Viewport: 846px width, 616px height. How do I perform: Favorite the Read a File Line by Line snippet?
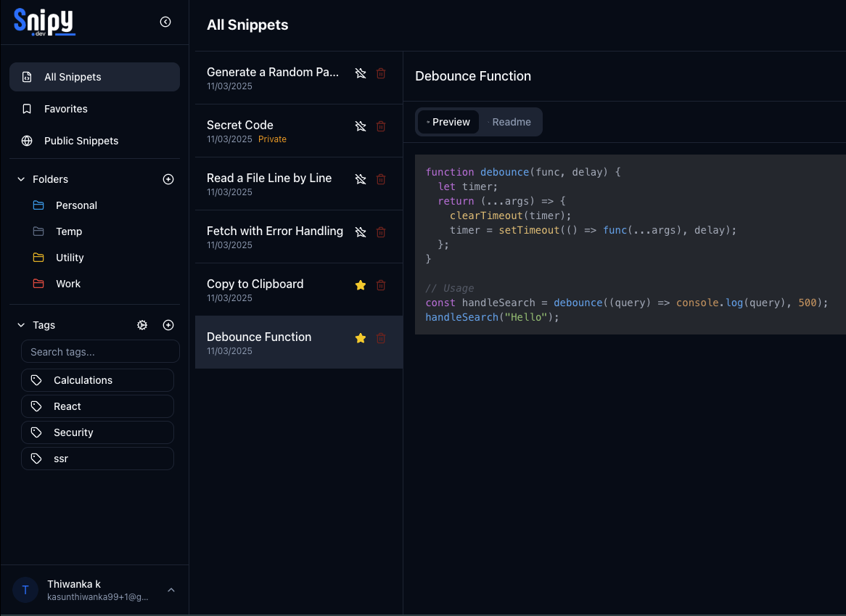coord(361,179)
